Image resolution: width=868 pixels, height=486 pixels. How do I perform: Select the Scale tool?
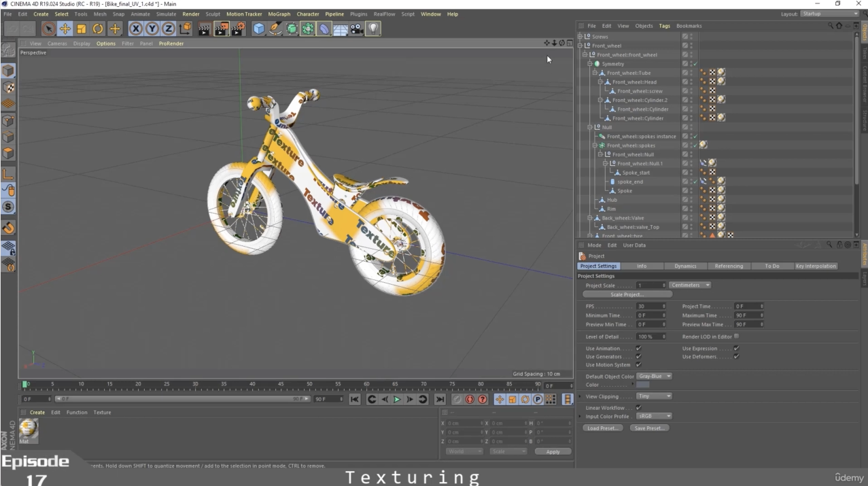coord(81,28)
